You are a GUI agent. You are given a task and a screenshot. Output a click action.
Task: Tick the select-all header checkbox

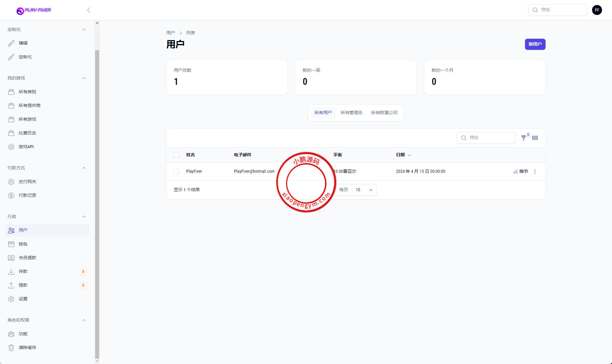pos(176,155)
